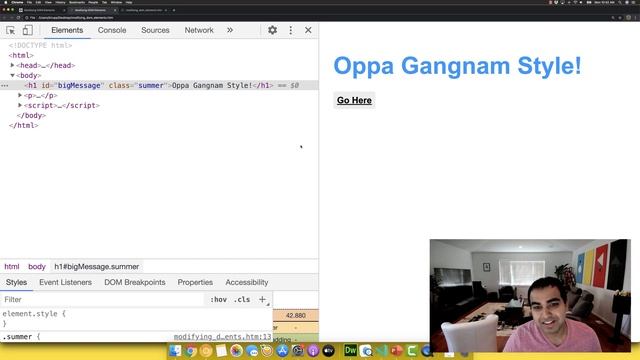Screen dimensions: 640x360
Task: Activate the inspect element picker icon
Action: 11,30
